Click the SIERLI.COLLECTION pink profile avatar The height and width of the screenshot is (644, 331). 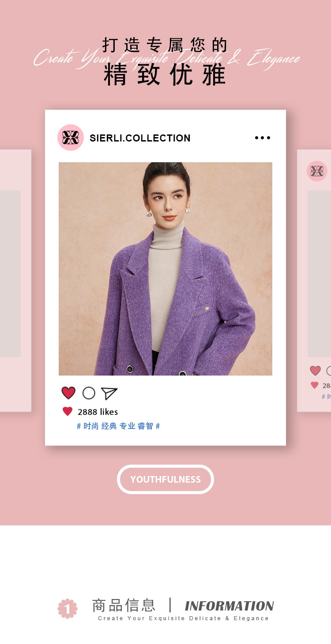coord(71,138)
